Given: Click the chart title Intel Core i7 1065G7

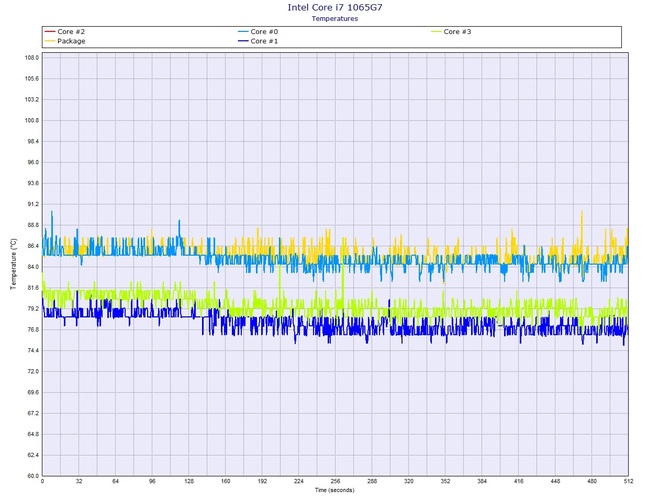Looking at the screenshot, I should coord(335,7).
